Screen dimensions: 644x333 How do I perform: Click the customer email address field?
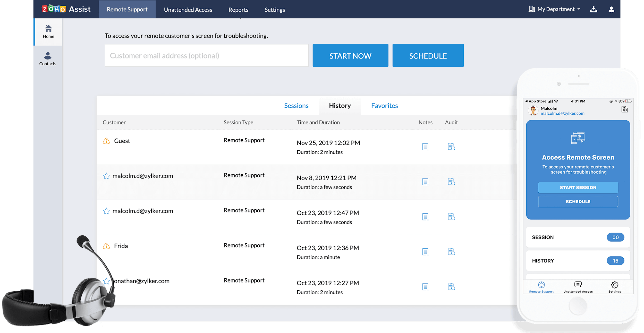pyautogui.click(x=206, y=55)
